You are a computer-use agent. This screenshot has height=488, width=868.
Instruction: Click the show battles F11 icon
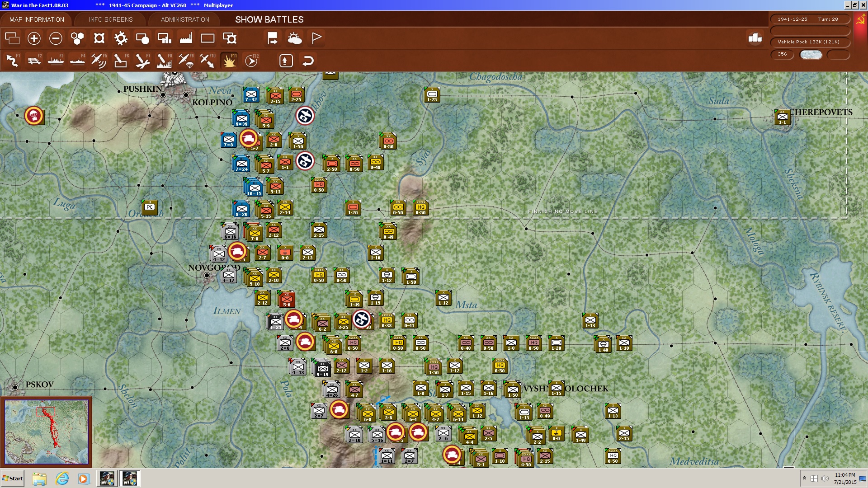coord(229,61)
